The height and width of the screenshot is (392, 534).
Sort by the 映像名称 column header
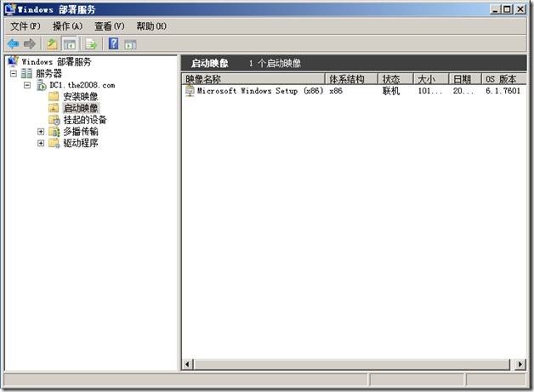coord(253,79)
